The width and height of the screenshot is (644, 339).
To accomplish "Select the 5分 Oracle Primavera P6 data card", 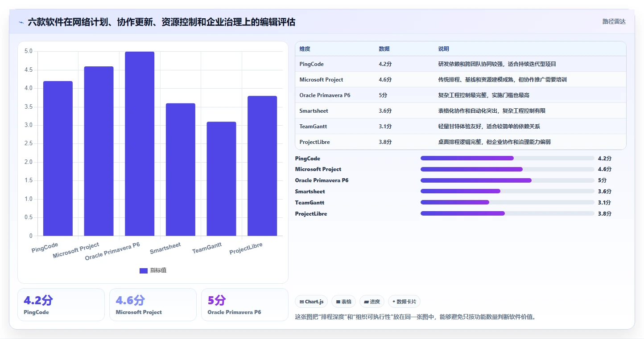I will (245, 305).
